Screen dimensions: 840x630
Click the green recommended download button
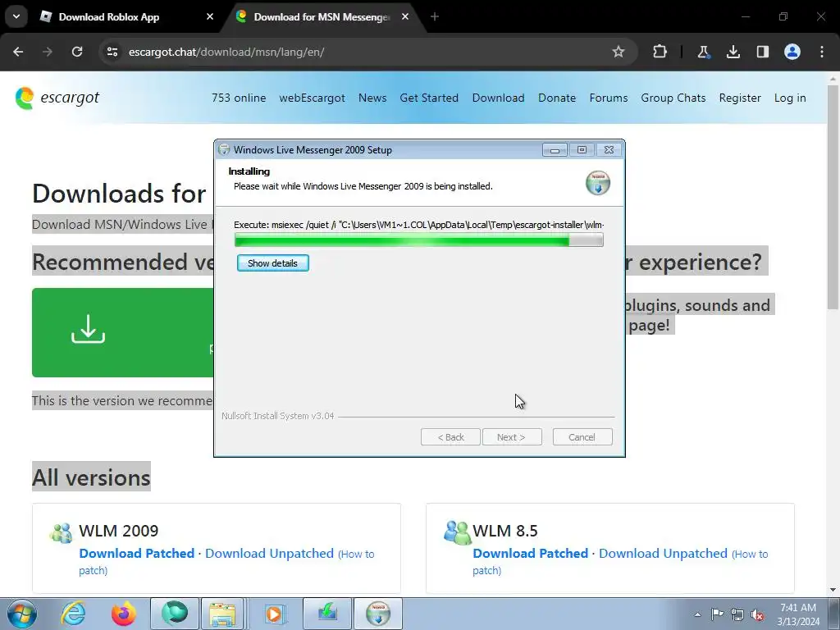pos(123,333)
